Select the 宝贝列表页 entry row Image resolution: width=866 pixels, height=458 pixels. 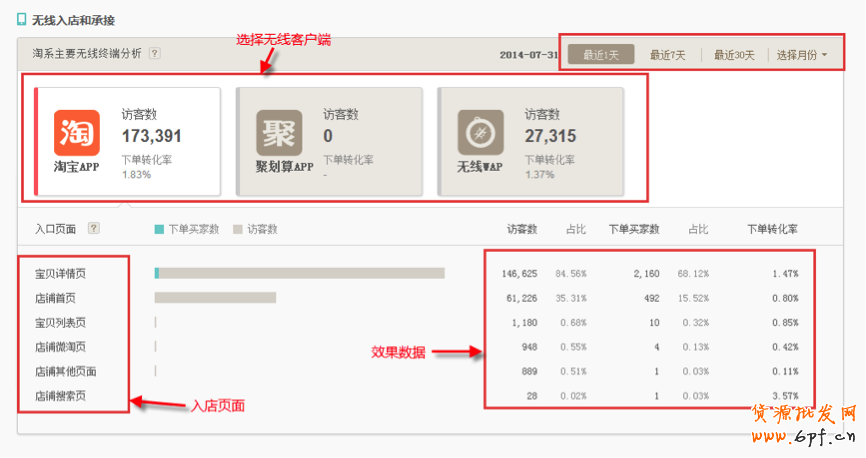60,322
